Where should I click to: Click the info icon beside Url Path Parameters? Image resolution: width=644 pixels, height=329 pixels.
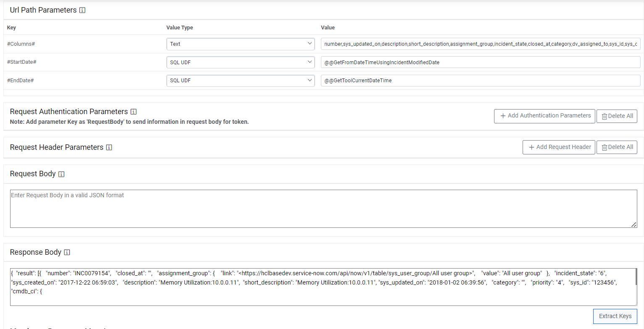(x=82, y=10)
